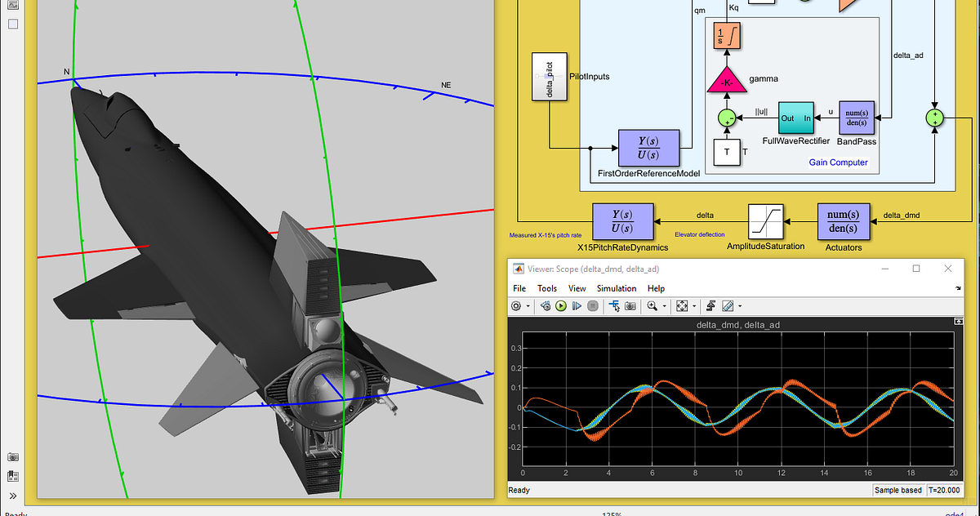This screenshot has width=980, height=516.
Task: Run the simulation from the Scope toolbar
Action: tap(562, 306)
